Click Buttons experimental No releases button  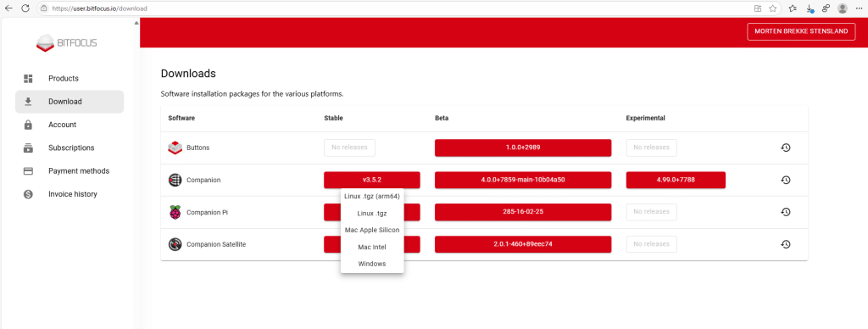click(652, 148)
